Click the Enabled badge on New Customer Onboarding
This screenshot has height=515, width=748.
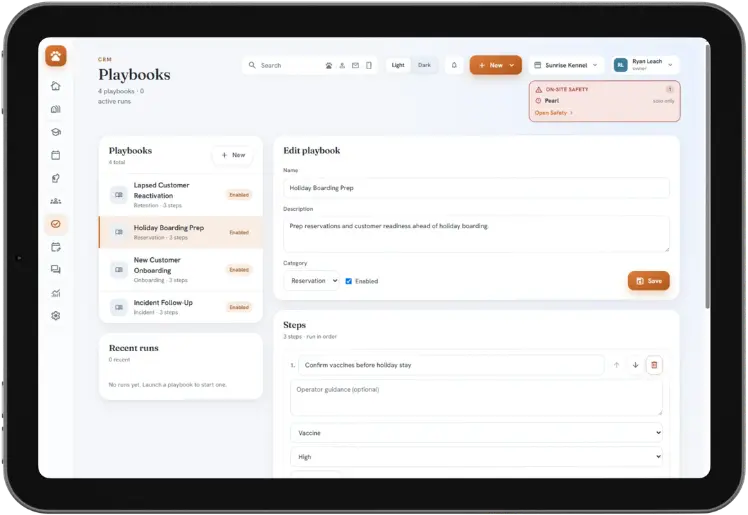pos(239,269)
